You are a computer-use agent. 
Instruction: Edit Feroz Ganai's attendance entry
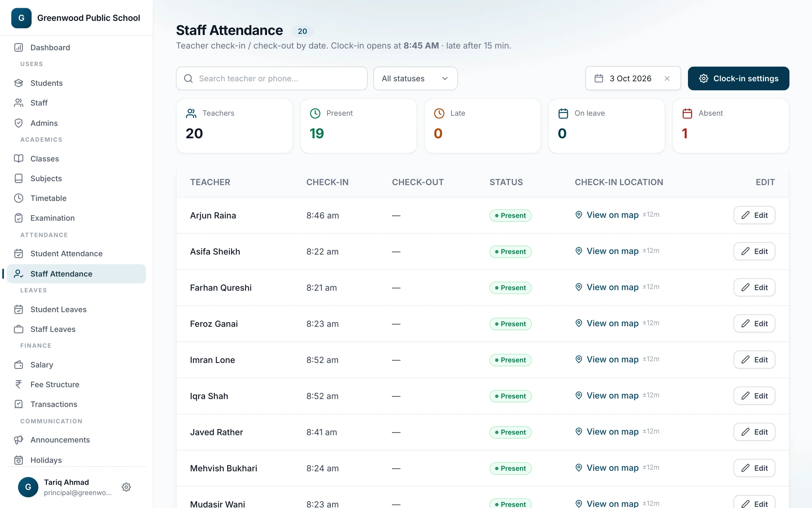(754, 323)
